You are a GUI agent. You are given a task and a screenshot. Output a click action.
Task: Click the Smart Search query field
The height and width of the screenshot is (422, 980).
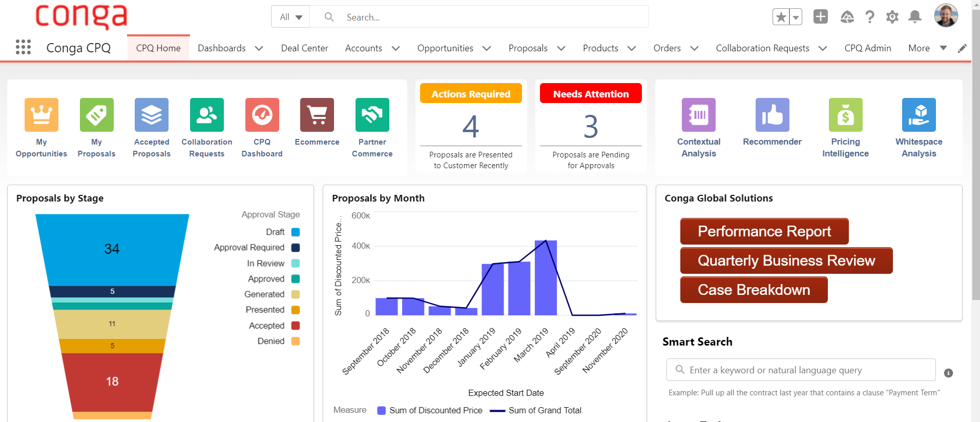801,370
